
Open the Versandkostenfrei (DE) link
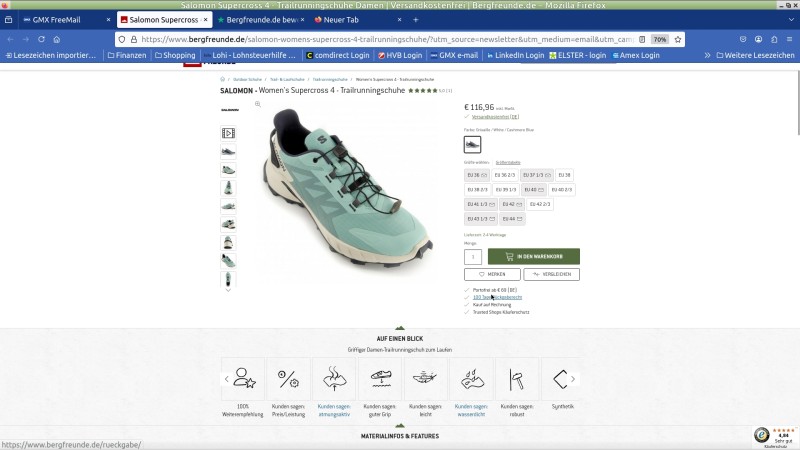495,117
